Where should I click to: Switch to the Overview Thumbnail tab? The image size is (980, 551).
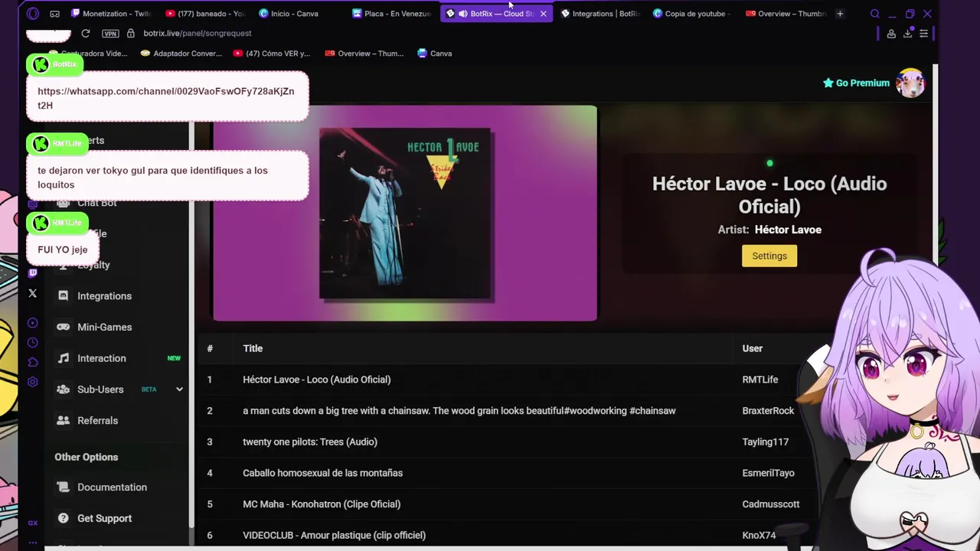pyautogui.click(x=786, y=14)
